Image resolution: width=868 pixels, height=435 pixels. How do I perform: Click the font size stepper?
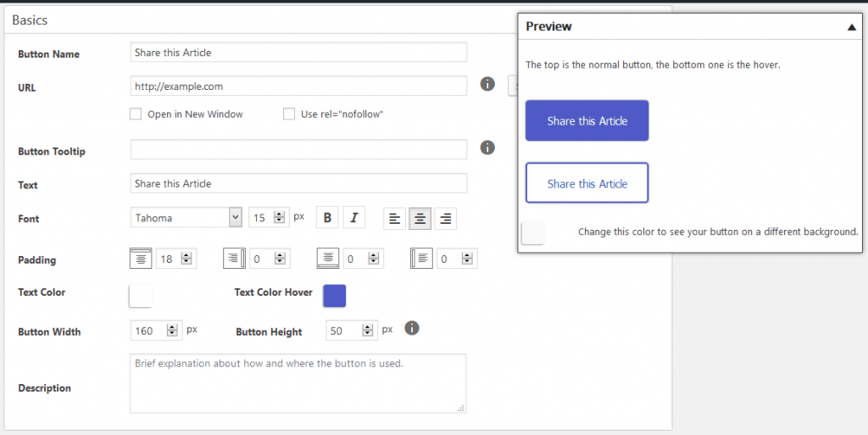(281, 218)
